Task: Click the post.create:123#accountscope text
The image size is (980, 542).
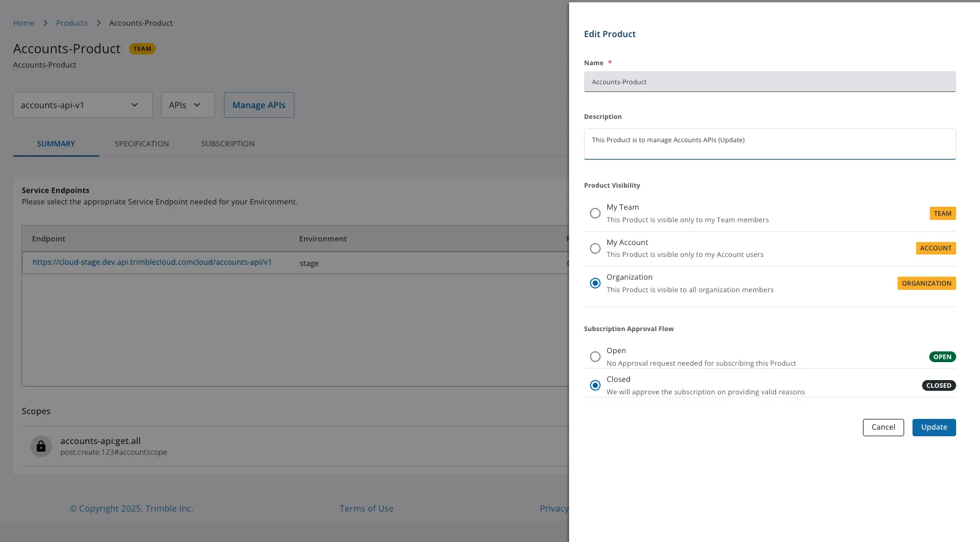Action: pos(113,452)
